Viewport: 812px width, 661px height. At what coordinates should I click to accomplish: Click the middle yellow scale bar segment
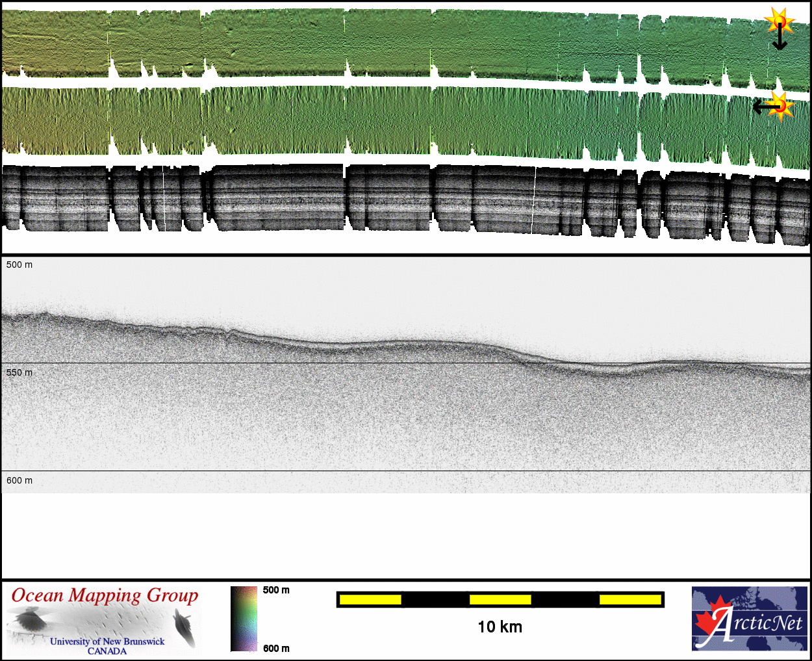click(x=500, y=599)
